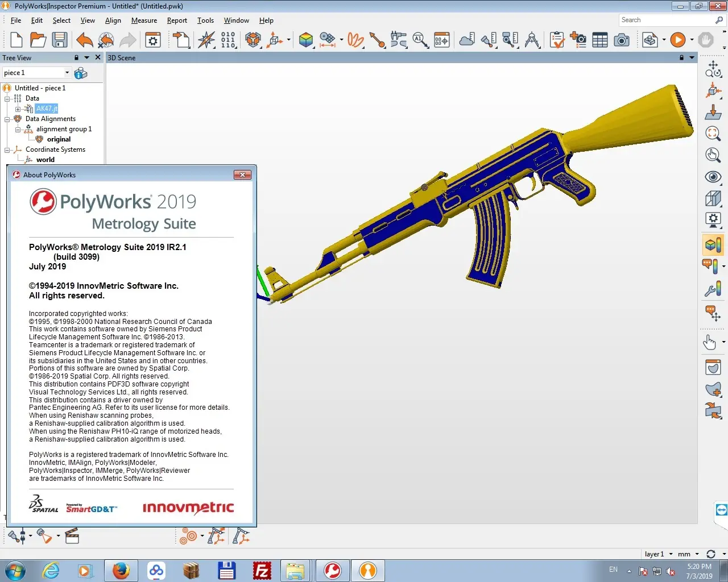Click the camera snapshot toolbar icon

click(x=622, y=40)
